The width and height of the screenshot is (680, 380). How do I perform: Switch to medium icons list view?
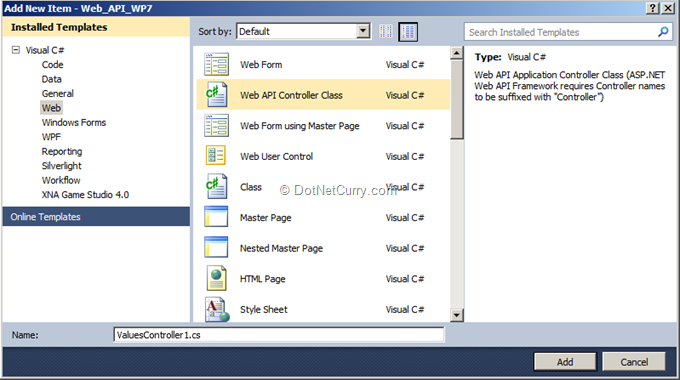[x=408, y=32]
